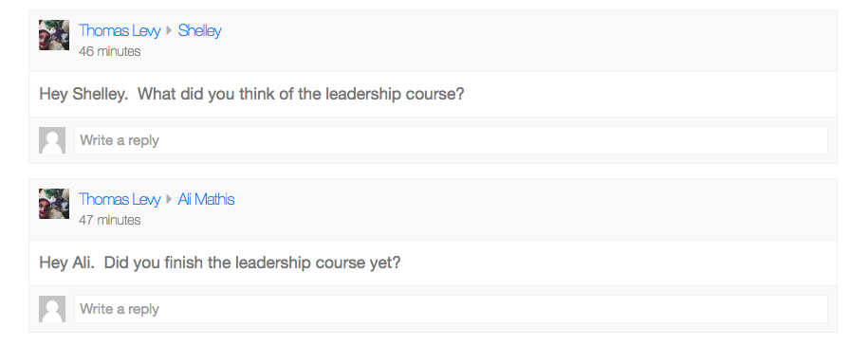Focus the reply field under Shelley's post
This screenshot has height=345, width=868.
tap(451, 140)
